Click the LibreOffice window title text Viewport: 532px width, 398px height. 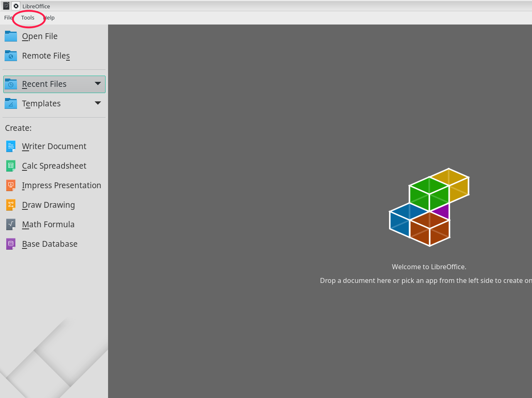click(36, 6)
